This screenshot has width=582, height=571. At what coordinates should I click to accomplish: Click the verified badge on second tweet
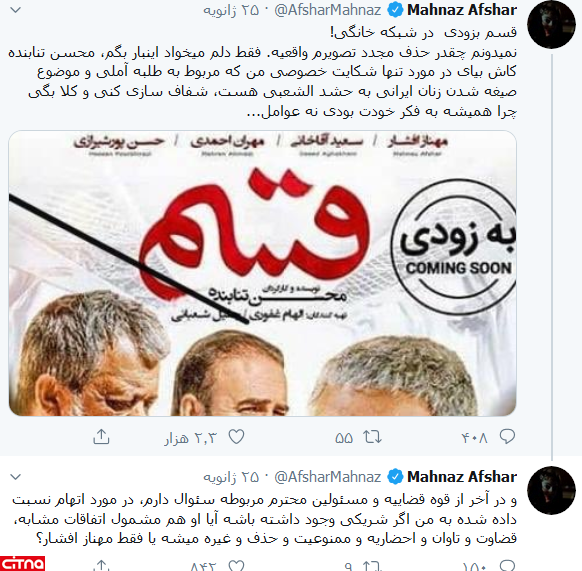(x=395, y=477)
